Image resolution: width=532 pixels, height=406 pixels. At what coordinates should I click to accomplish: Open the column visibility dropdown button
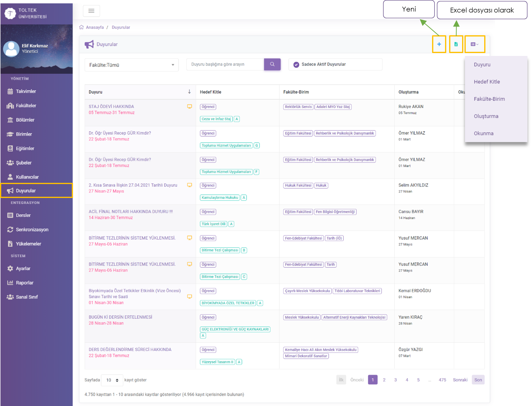(474, 44)
